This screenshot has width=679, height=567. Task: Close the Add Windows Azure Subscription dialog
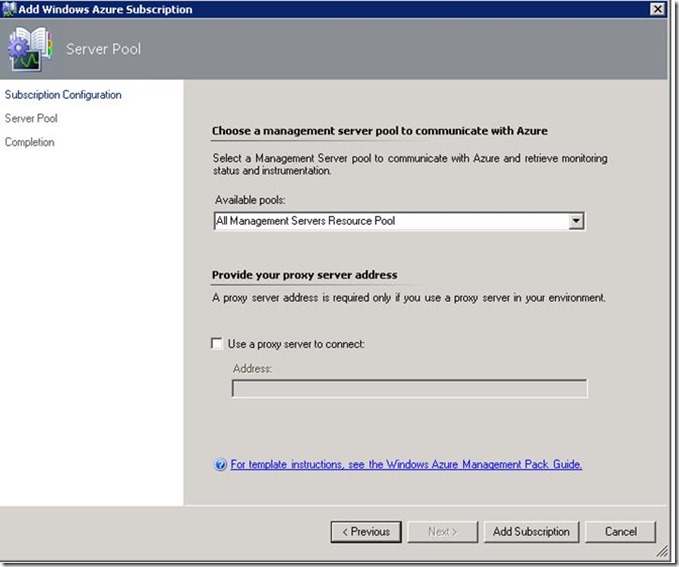(657, 9)
